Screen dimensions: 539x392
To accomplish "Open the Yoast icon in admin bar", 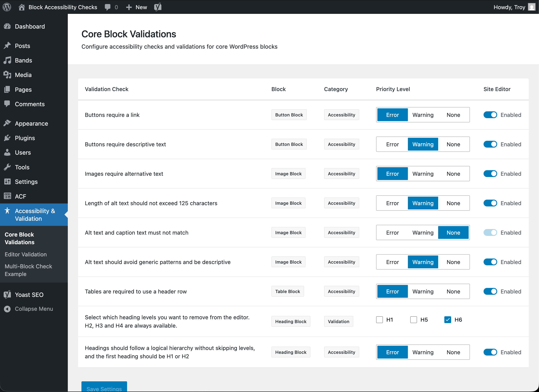I will click(x=158, y=7).
